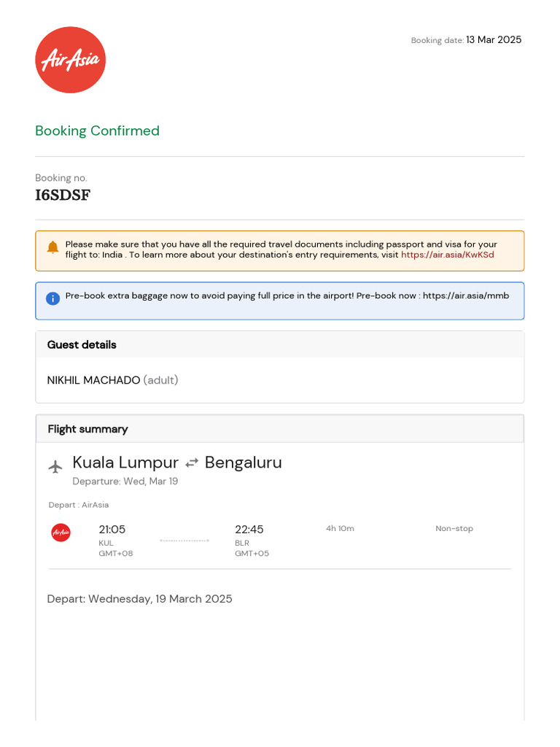Viewport: 560px width, 747px height.
Task: Click the small AirAsia logo beside 21:05
Action: coord(61,533)
